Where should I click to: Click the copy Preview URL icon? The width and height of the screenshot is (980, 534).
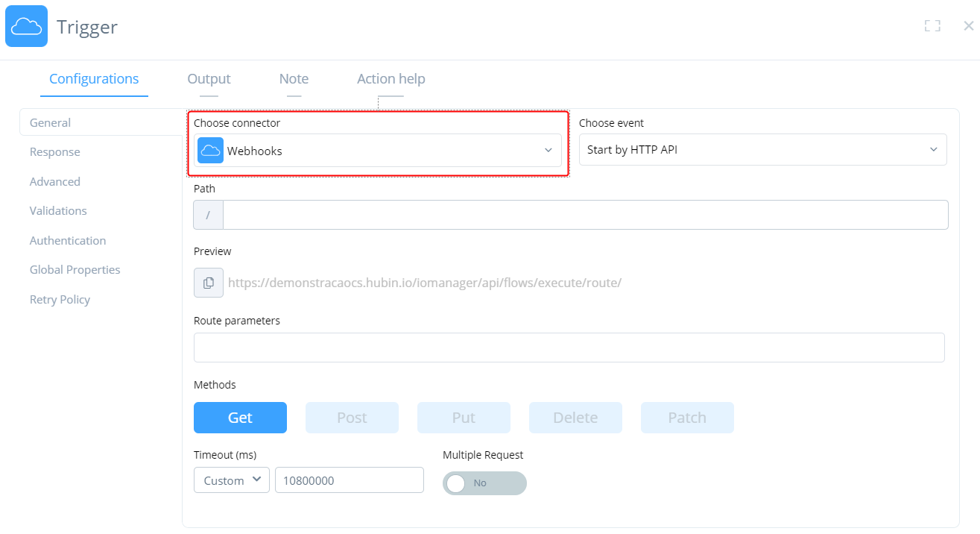click(x=209, y=283)
